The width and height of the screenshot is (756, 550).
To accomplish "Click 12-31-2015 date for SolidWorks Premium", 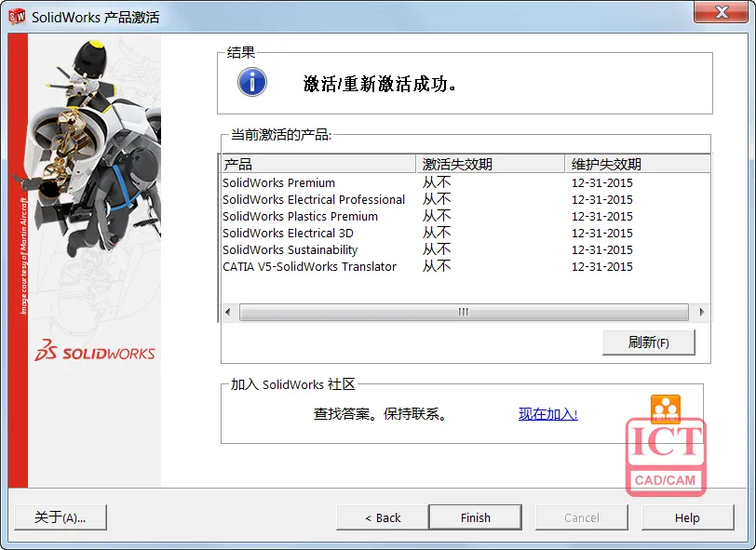I will 601,182.
